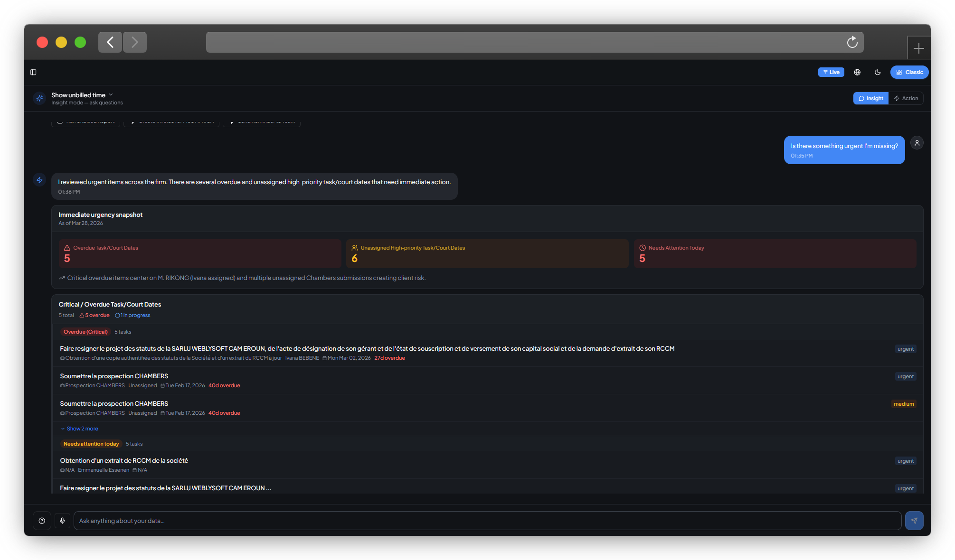The height and width of the screenshot is (560, 955).
Task: Open Obtention d'un extrait de RCCM task
Action: [x=124, y=460]
